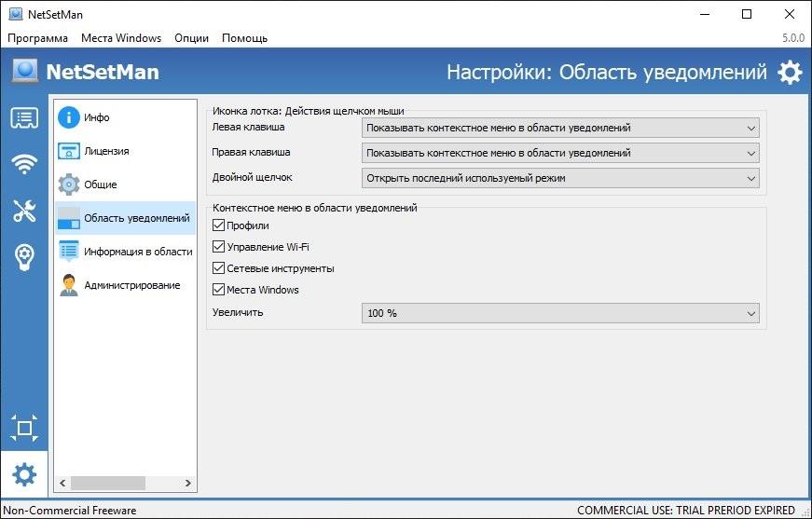The width and height of the screenshot is (812, 519).
Task: Click the gear icon in header
Action: coord(789,73)
